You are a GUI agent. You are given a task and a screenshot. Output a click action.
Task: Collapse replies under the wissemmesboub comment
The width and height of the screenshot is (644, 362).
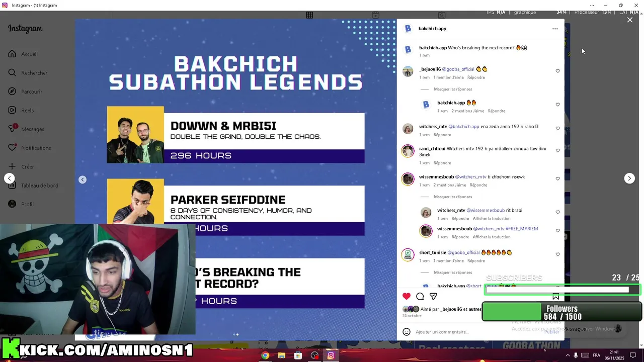453,197
